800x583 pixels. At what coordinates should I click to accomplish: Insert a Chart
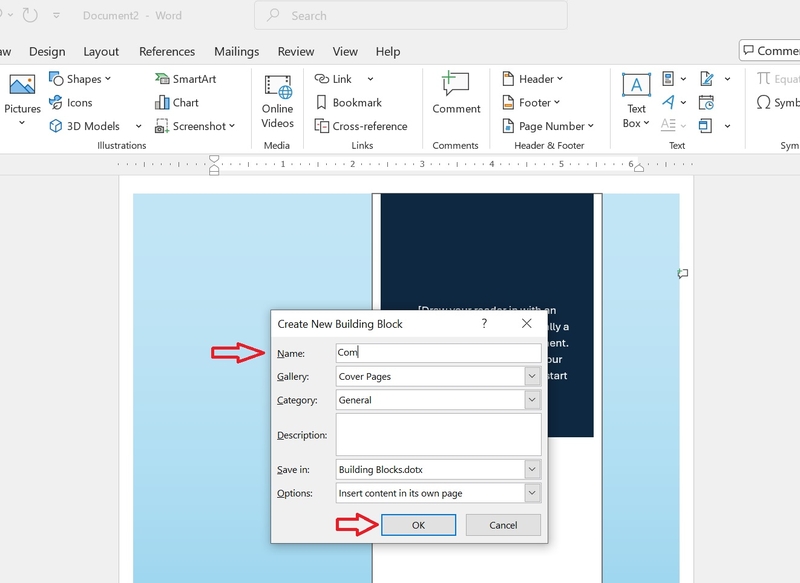pyautogui.click(x=177, y=103)
